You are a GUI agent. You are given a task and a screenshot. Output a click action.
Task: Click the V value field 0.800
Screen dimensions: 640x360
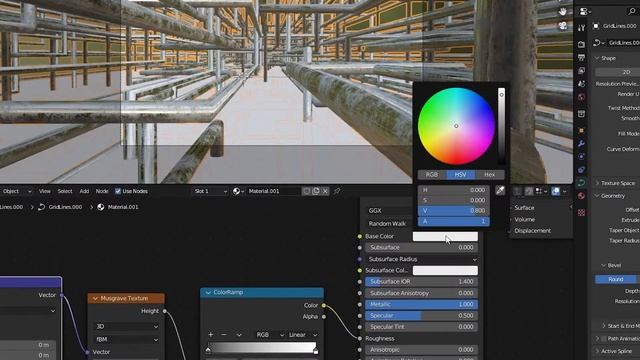click(x=453, y=211)
